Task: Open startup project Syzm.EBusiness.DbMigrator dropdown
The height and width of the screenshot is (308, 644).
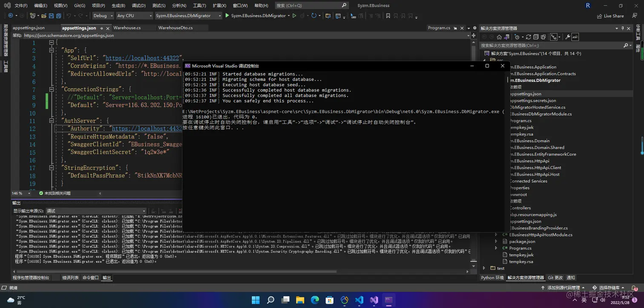Action: (x=188, y=16)
